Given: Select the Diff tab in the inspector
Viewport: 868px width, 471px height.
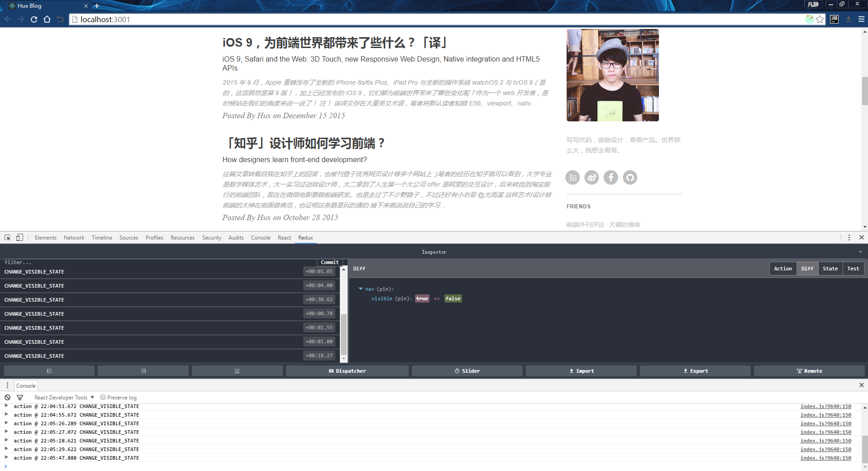Looking at the screenshot, I should (807, 269).
